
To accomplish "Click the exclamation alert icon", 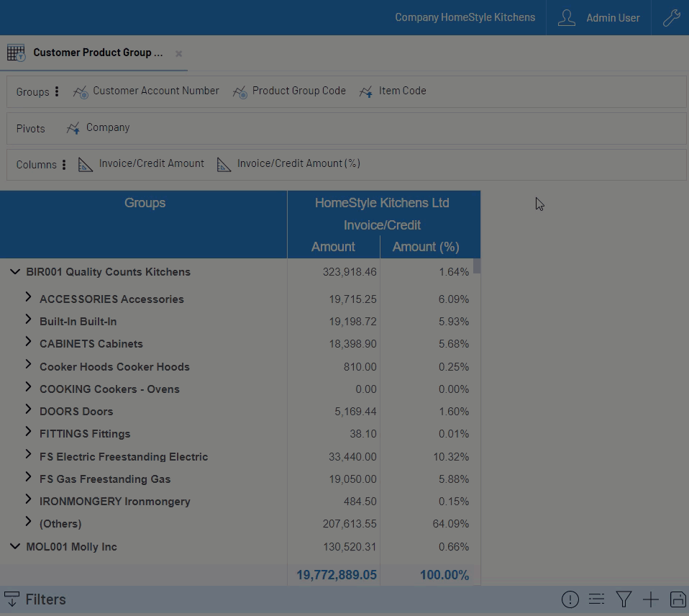I will [570, 599].
